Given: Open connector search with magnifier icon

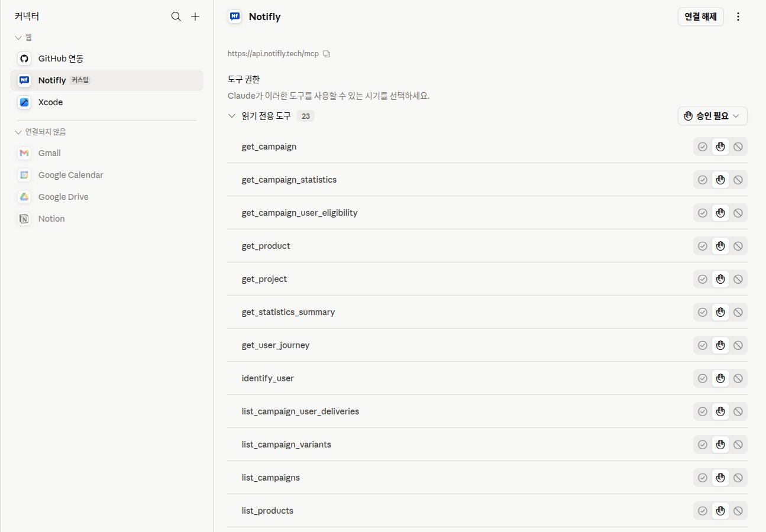Looking at the screenshot, I should (176, 17).
